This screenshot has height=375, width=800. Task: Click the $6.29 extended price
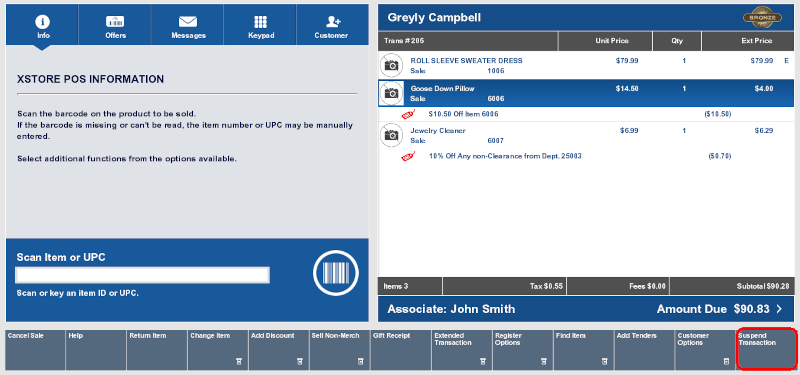[x=764, y=131]
